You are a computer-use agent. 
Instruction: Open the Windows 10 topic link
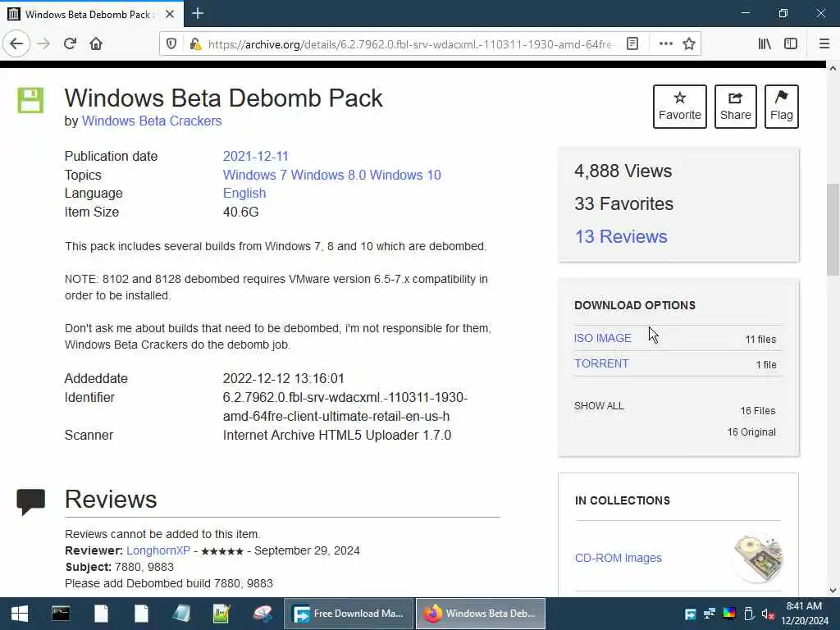pyautogui.click(x=405, y=176)
